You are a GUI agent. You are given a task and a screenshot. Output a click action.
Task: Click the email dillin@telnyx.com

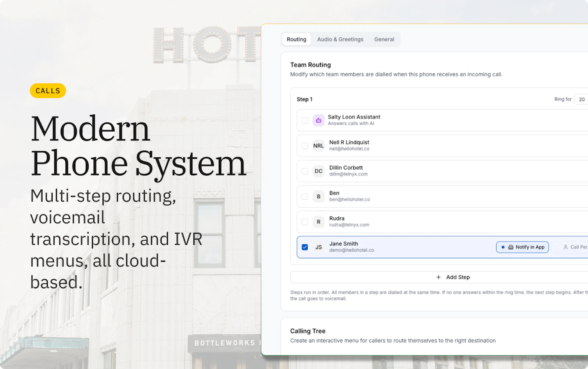(x=348, y=174)
